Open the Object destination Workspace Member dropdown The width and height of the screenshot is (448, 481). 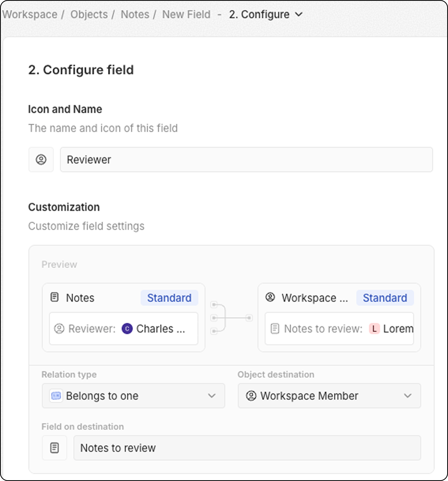[329, 396]
